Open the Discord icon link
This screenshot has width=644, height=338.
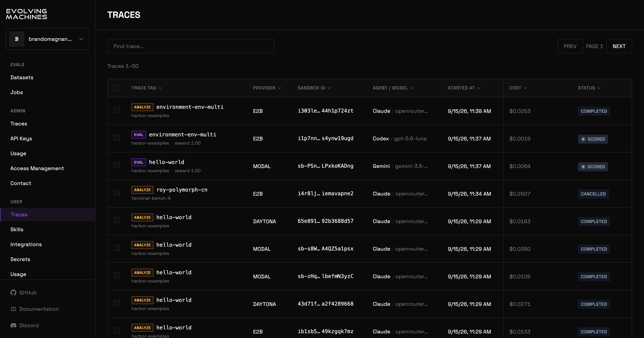point(13,326)
